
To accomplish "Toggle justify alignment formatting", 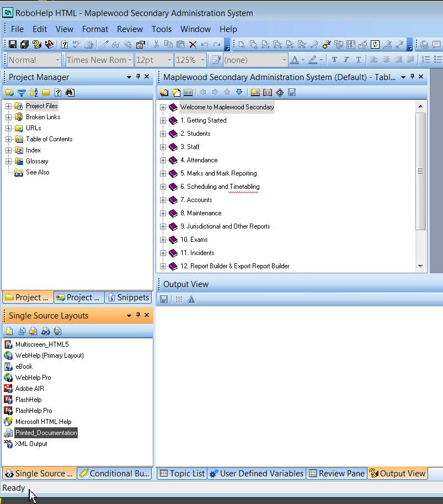I will coord(410,60).
